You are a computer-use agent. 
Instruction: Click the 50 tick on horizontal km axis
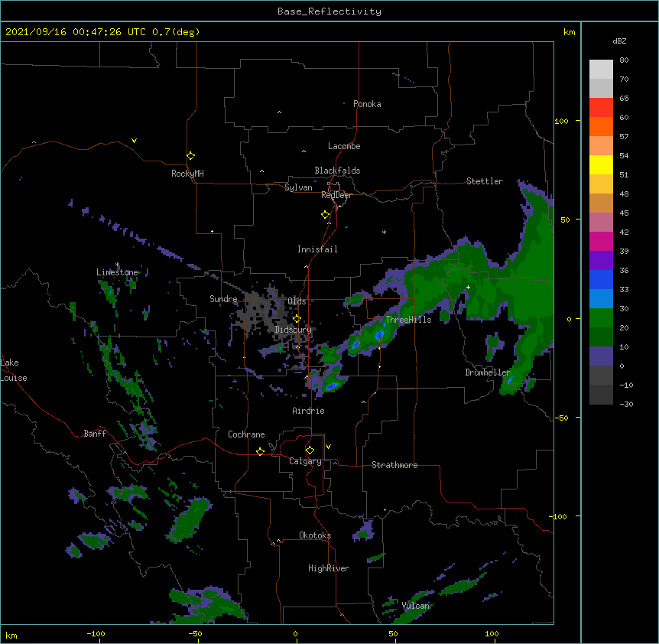(x=393, y=633)
